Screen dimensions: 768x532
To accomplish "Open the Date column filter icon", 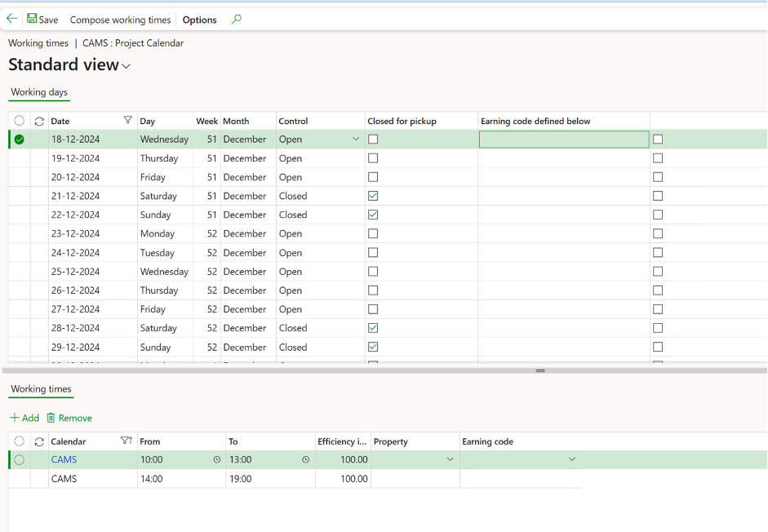I will [x=128, y=120].
